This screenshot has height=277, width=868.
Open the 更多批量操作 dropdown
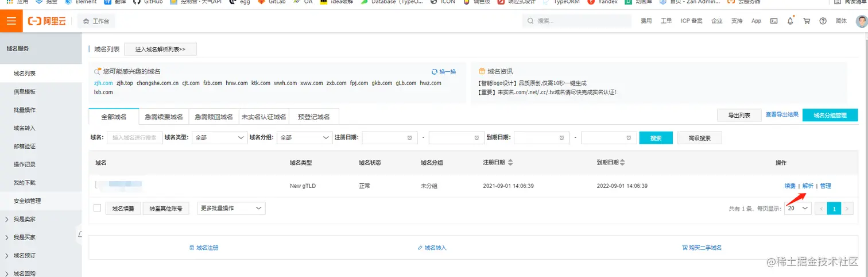pos(231,208)
